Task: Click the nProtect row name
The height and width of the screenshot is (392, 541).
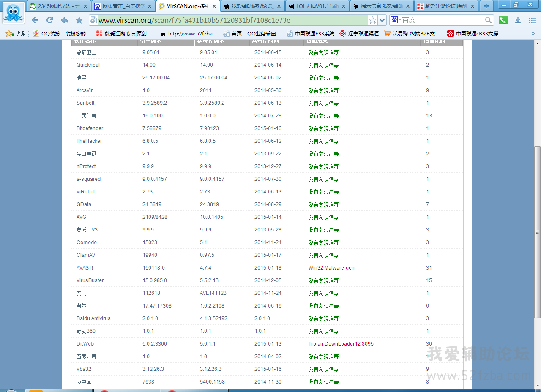Action: [x=86, y=166]
